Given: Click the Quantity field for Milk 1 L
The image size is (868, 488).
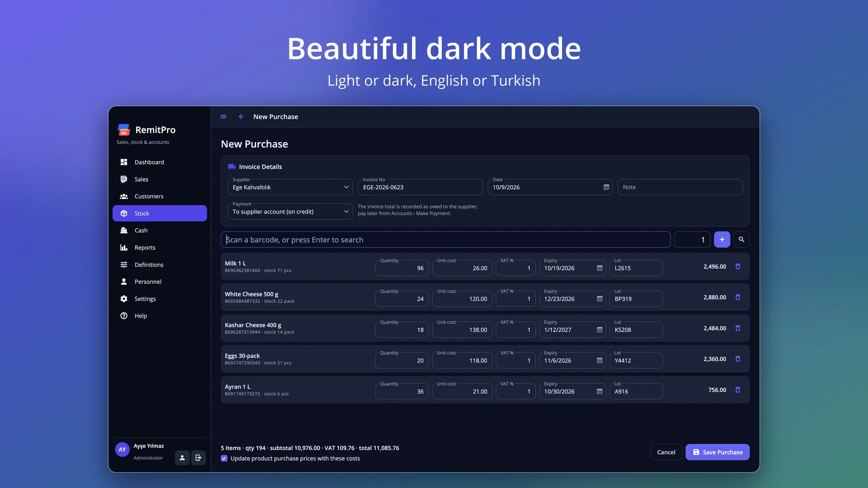Looking at the screenshot, I should pyautogui.click(x=402, y=268).
